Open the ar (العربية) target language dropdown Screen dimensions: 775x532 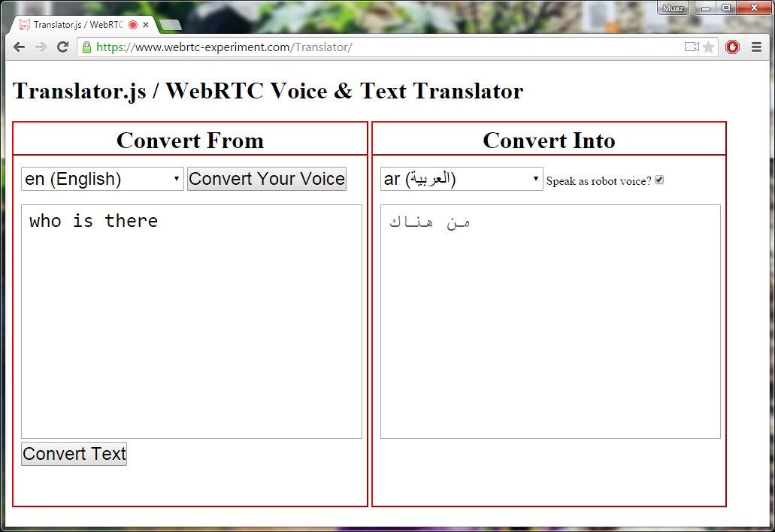[x=462, y=179]
